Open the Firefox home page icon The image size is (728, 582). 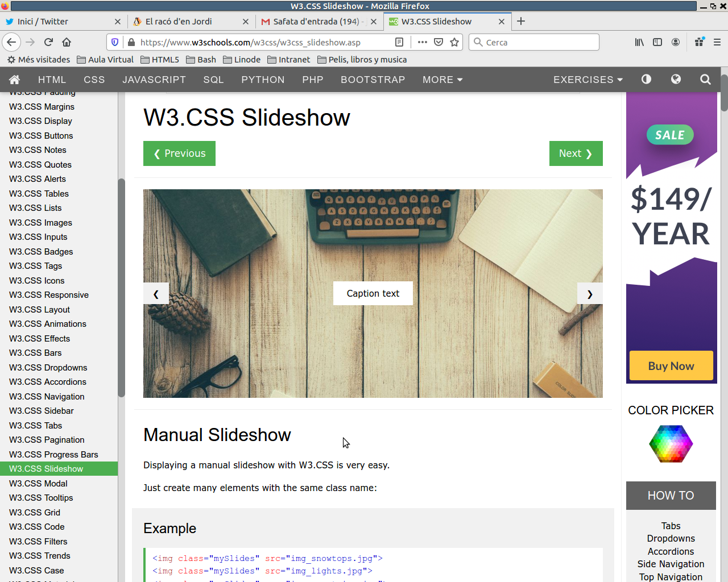[x=67, y=42]
